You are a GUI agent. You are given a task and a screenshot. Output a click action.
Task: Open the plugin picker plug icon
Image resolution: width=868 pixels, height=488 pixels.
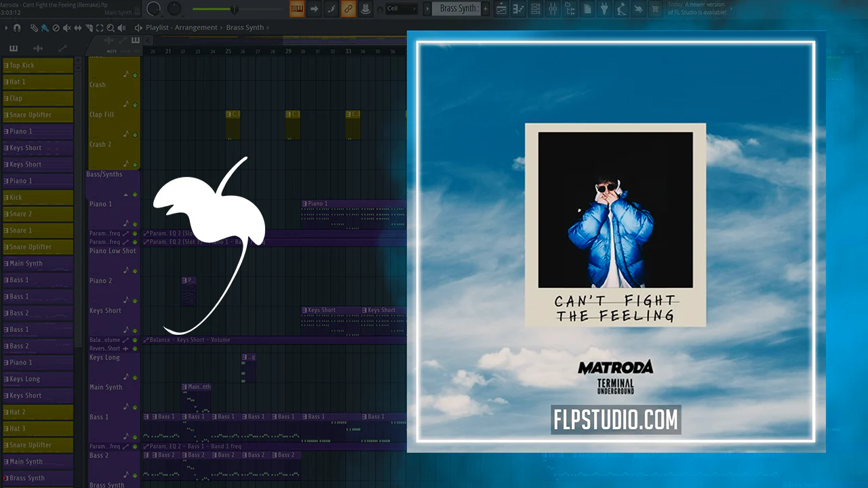[x=604, y=9]
